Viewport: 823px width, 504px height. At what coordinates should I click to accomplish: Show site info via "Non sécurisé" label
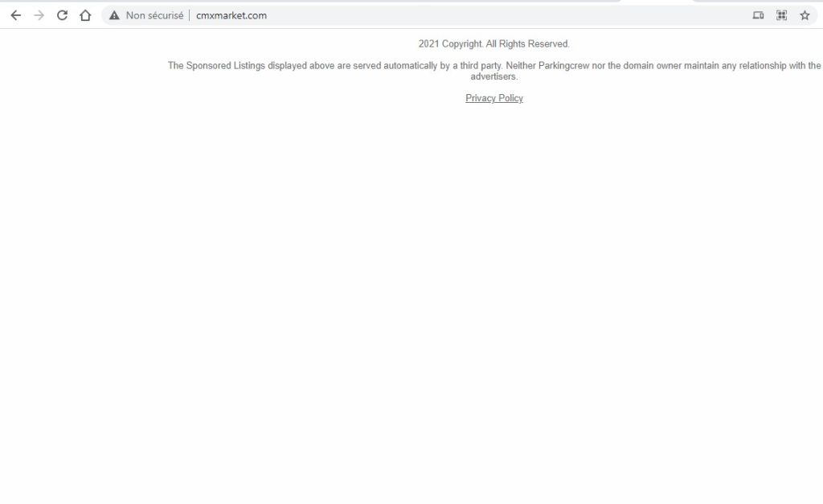click(x=154, y=16)
